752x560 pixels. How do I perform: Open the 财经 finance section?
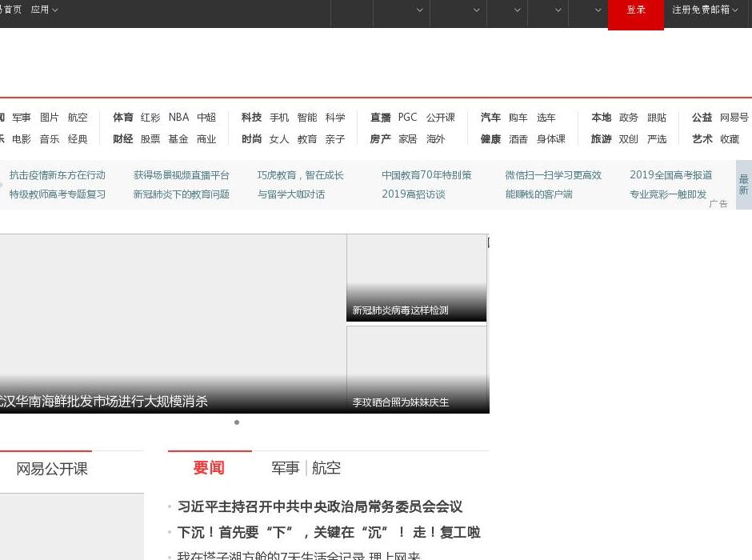tap(123, 139)
